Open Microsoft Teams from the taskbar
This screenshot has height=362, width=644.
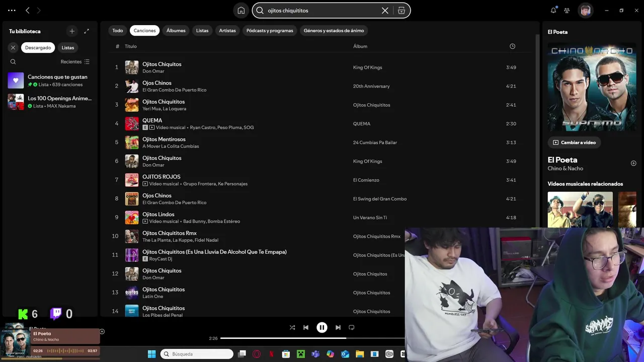(x=315, y=354)
